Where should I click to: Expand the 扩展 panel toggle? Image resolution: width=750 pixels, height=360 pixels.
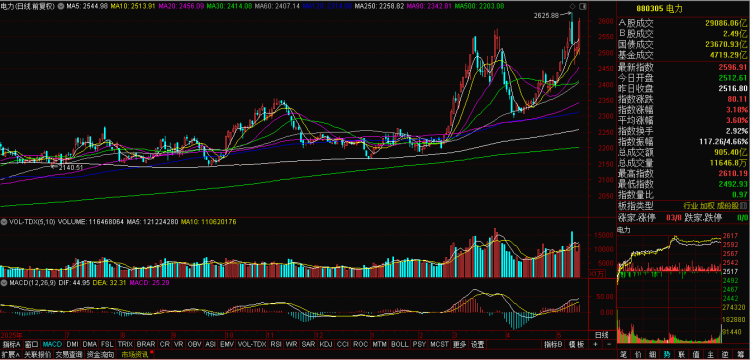click(x=11, y=355)
